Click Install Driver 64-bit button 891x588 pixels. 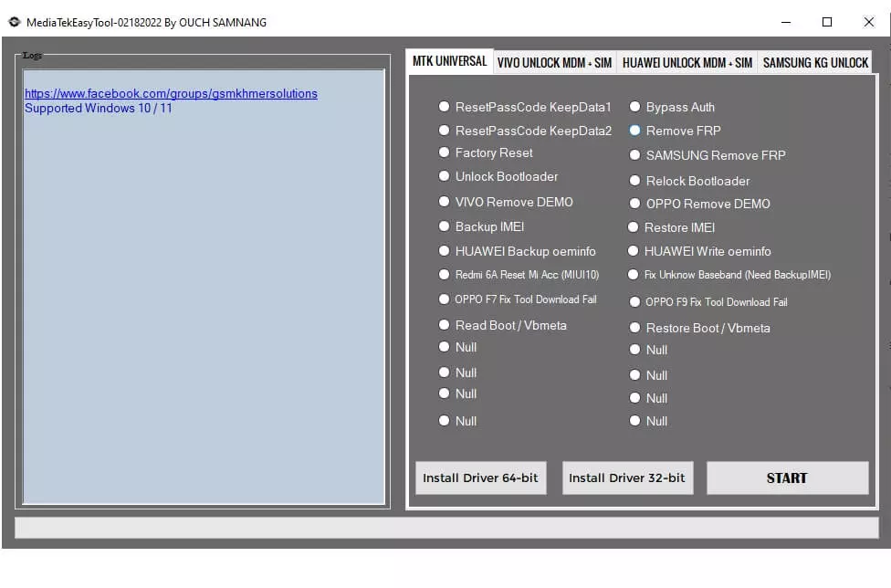click(x=480, y=478)
